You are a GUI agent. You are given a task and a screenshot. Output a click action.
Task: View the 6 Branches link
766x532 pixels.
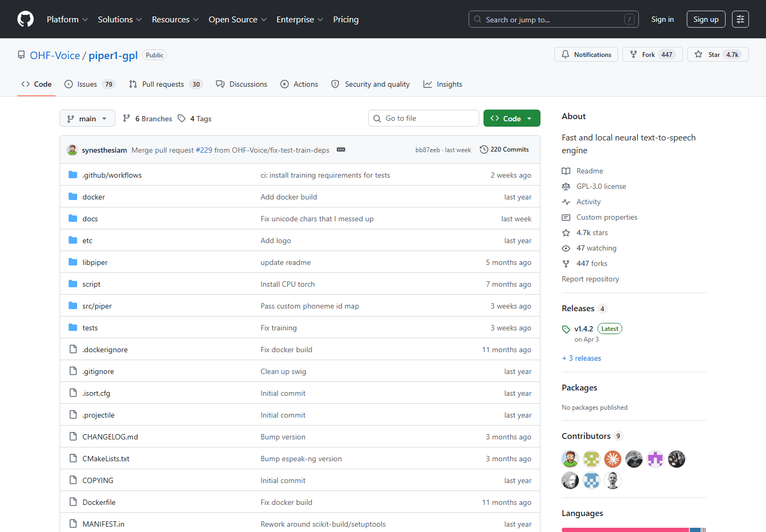[x=147, y=119]
